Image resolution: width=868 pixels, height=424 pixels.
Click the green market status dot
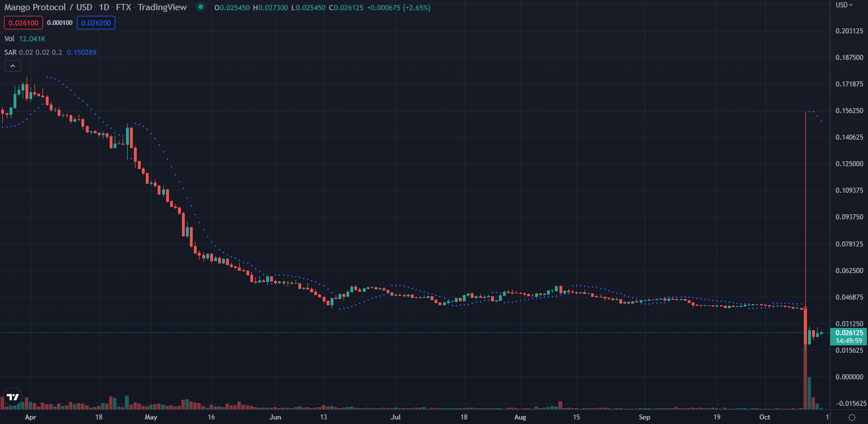[x=201, y=8]
